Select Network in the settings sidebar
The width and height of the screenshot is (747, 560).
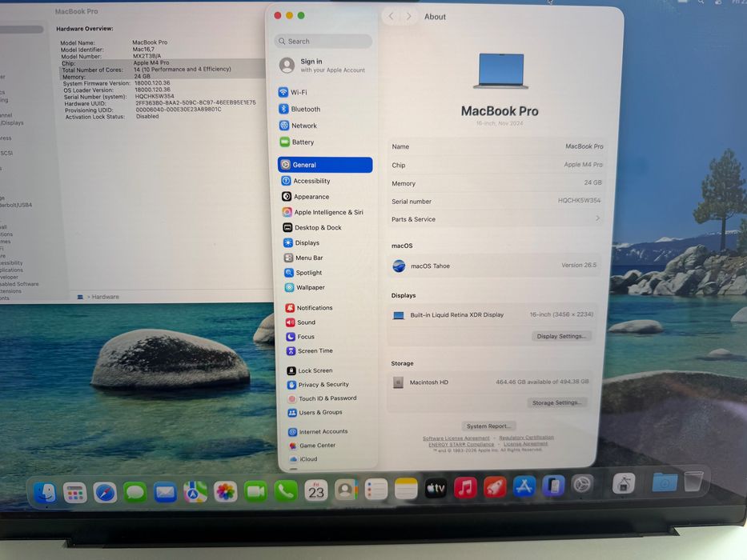click(x=324, y=126)
